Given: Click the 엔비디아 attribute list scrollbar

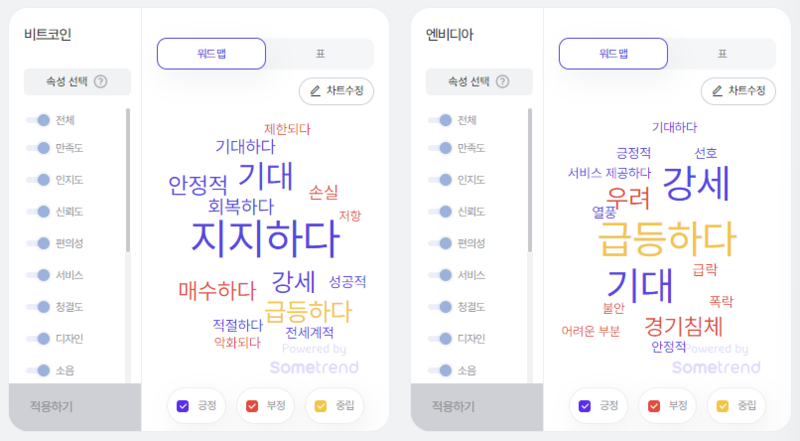Looking at the screenshot, I should (x=530, y=180).
